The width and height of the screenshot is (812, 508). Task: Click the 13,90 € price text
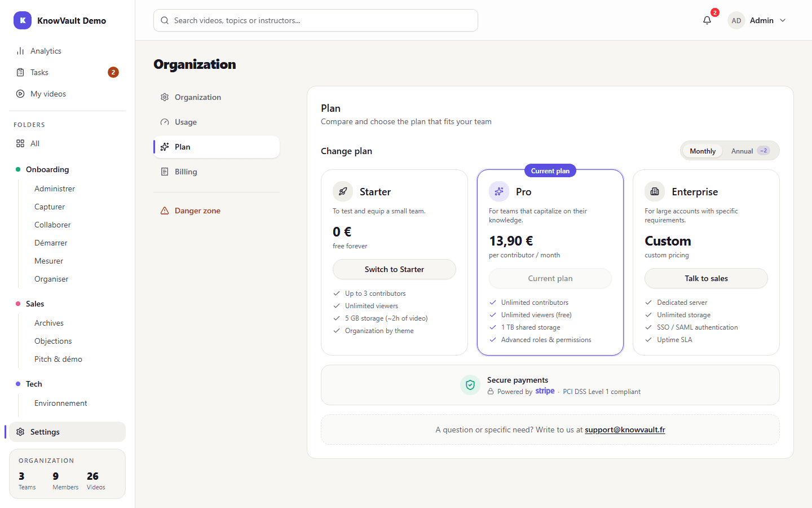pos(511,241)
